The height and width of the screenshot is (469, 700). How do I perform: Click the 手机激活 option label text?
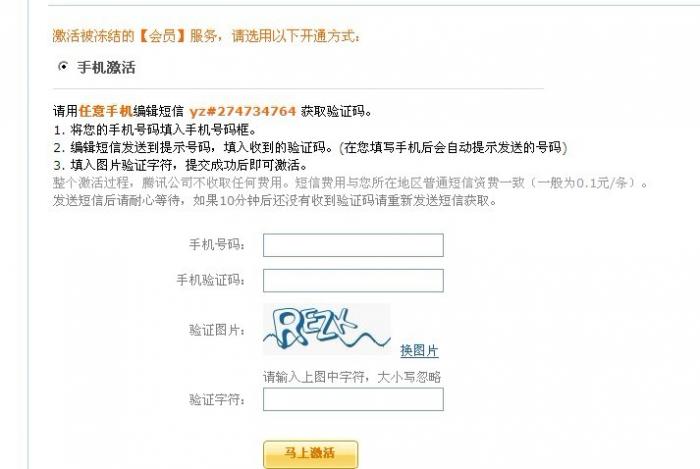(x=106, y=67)
